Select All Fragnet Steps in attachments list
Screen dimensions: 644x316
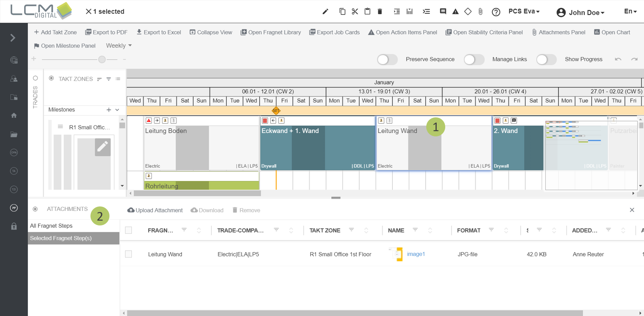point(51,226)
